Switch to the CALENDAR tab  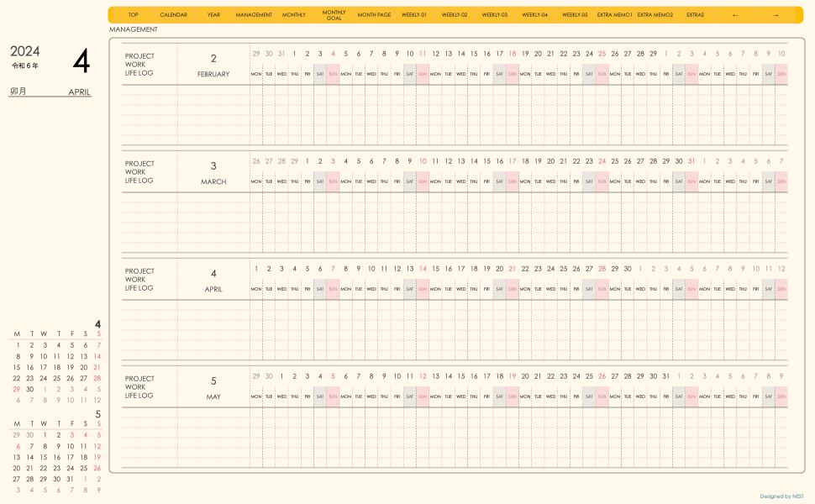click(174, 15)
